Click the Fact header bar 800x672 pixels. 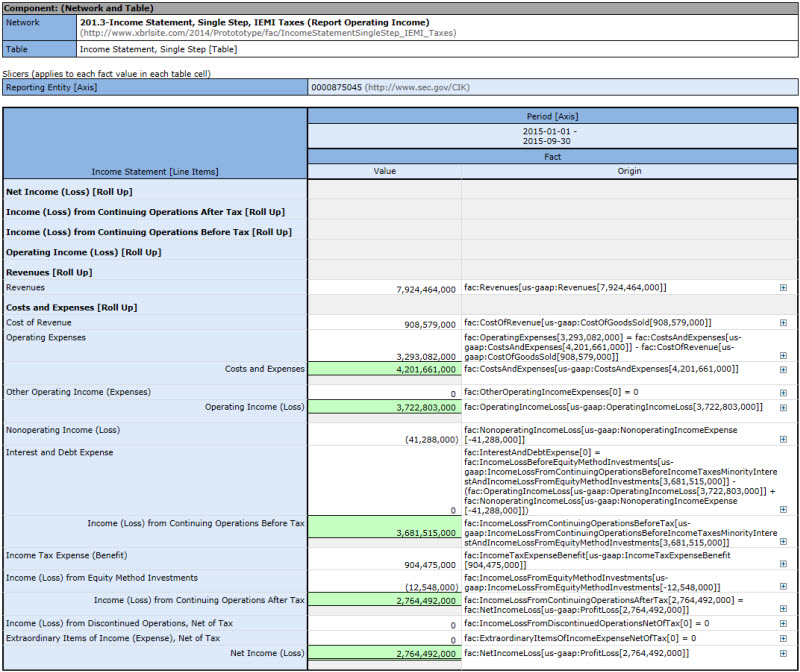(x=553, y=157)
